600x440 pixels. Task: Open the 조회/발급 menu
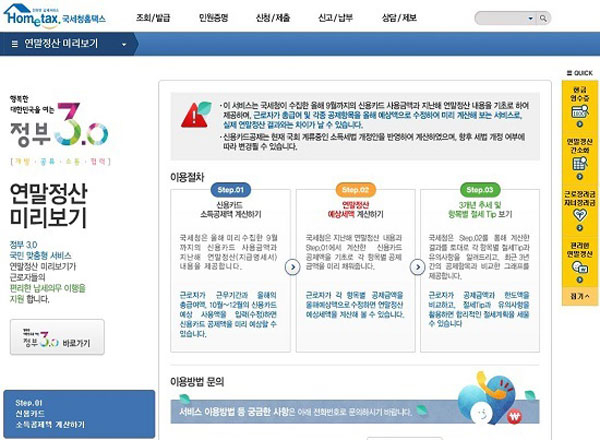[x=153, y=18]
